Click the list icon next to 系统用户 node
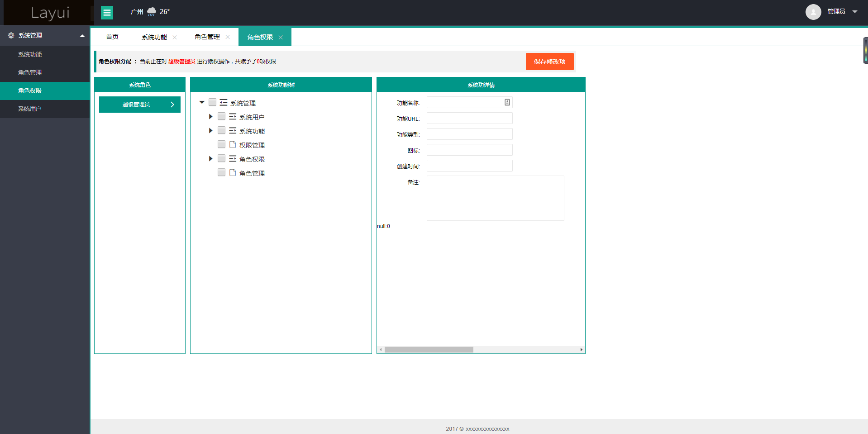This screenshot has width=868, height=434. pyautogui.click(x=233, y=117)
